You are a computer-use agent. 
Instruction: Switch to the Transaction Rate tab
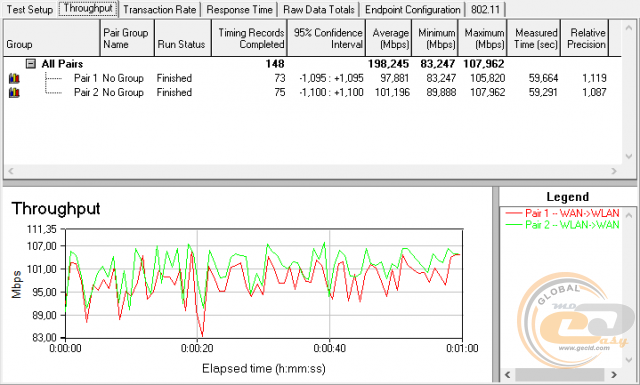(x=160, y=9)
